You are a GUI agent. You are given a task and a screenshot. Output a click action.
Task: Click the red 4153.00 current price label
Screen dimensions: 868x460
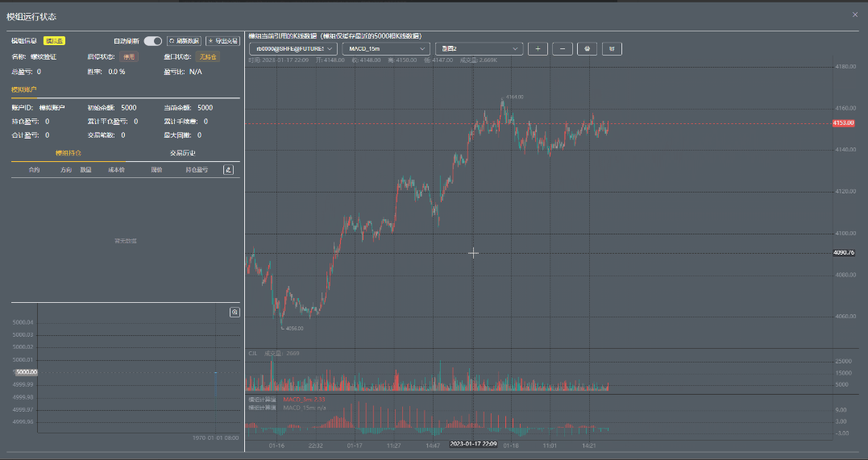(x=843, y=123)
